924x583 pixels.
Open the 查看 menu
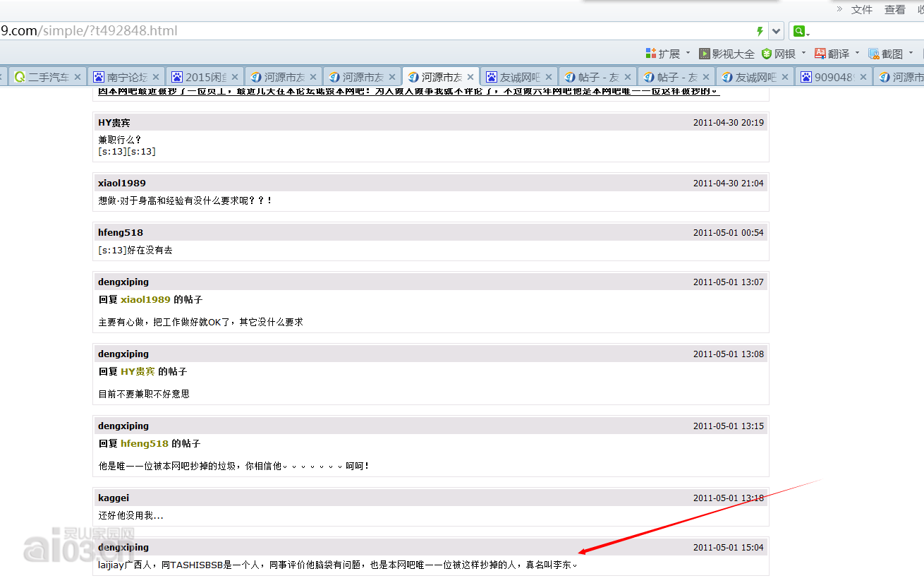click(895, 9)
